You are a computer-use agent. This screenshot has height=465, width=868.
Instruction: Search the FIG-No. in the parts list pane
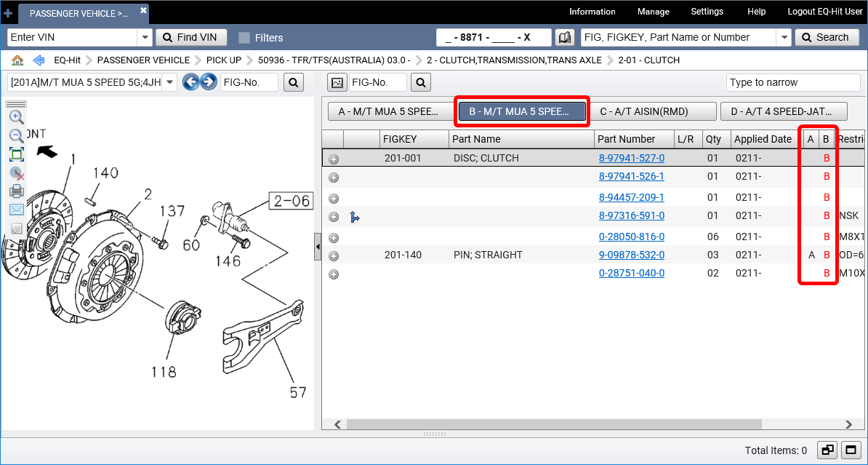point(421,82)
